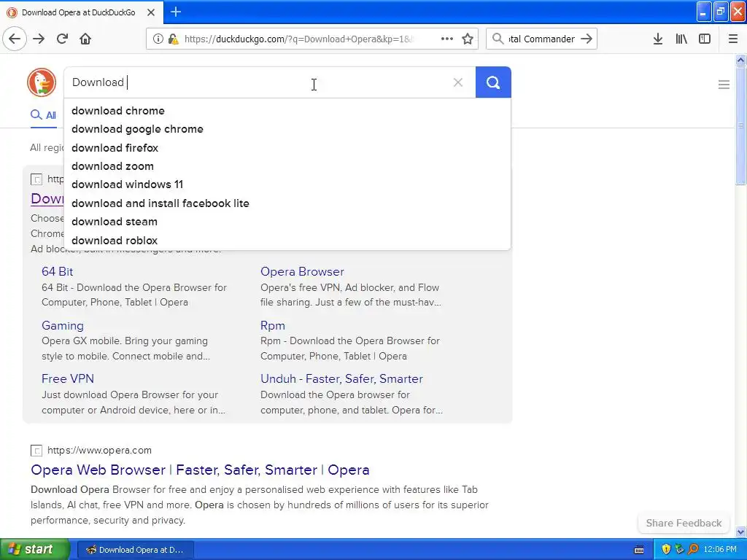747x560 pixels.
Task: Click favicon beside opera.com result
Action: (x=36, y=451)
